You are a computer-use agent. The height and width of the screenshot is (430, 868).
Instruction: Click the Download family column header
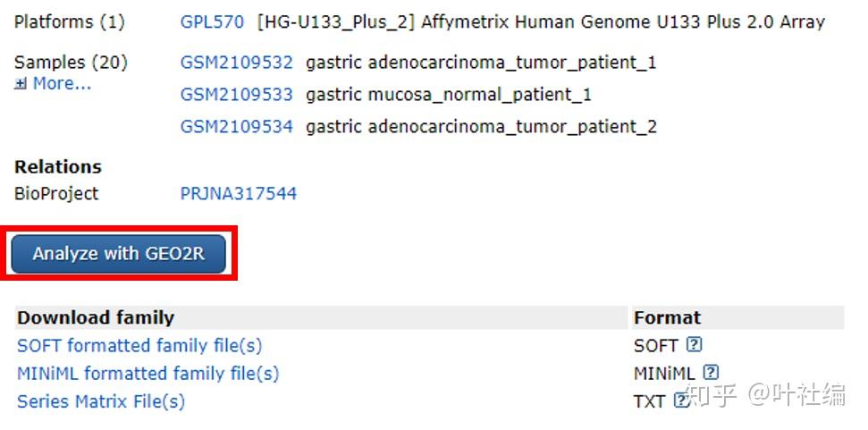[x=96, y=317]
